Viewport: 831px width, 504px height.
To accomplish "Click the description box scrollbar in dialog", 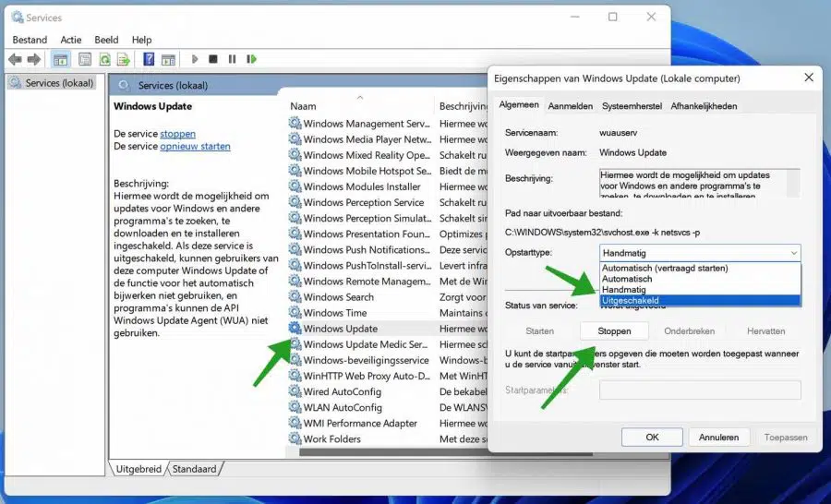I will pyautogui.click(x=793, y=184).
